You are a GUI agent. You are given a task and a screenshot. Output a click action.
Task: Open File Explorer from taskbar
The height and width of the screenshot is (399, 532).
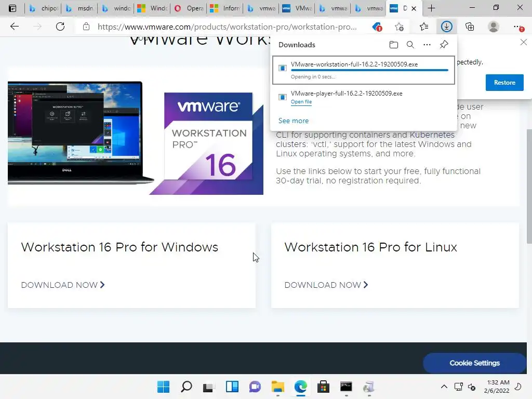[278, 387]
